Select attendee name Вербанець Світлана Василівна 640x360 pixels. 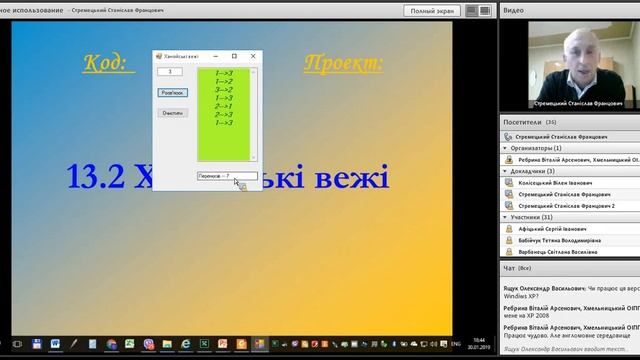(x=558, y=252)
